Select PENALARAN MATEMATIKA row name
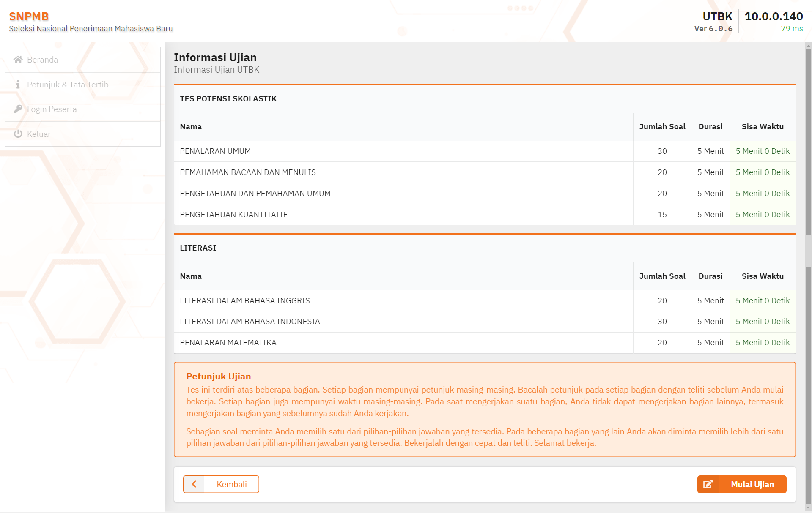The image size is (812, 513). (x=228, y=343)
